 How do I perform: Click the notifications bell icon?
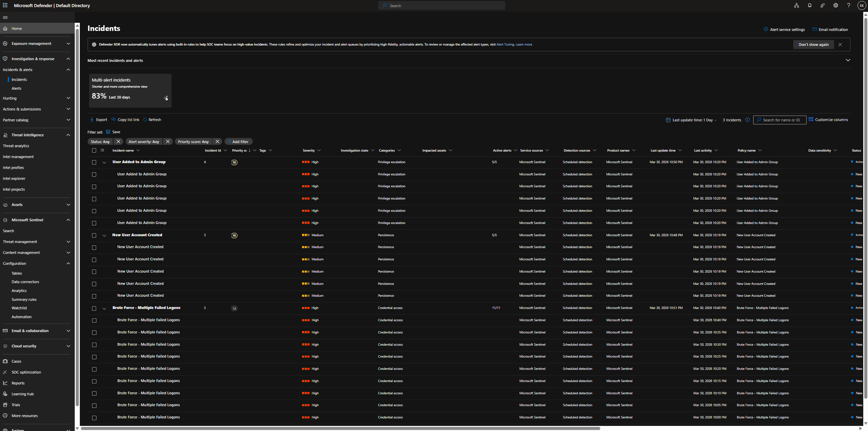pyautogui.click(x=810, y=5)
